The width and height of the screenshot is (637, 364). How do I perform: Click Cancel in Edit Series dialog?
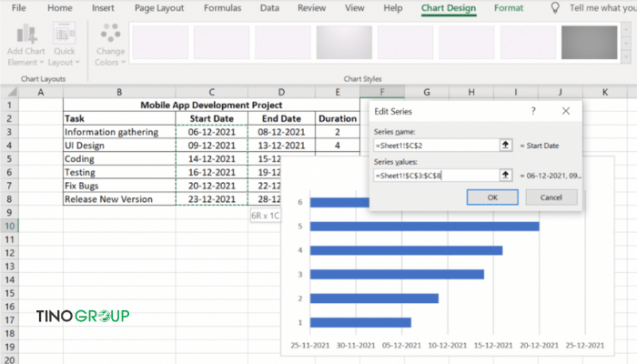551,197
